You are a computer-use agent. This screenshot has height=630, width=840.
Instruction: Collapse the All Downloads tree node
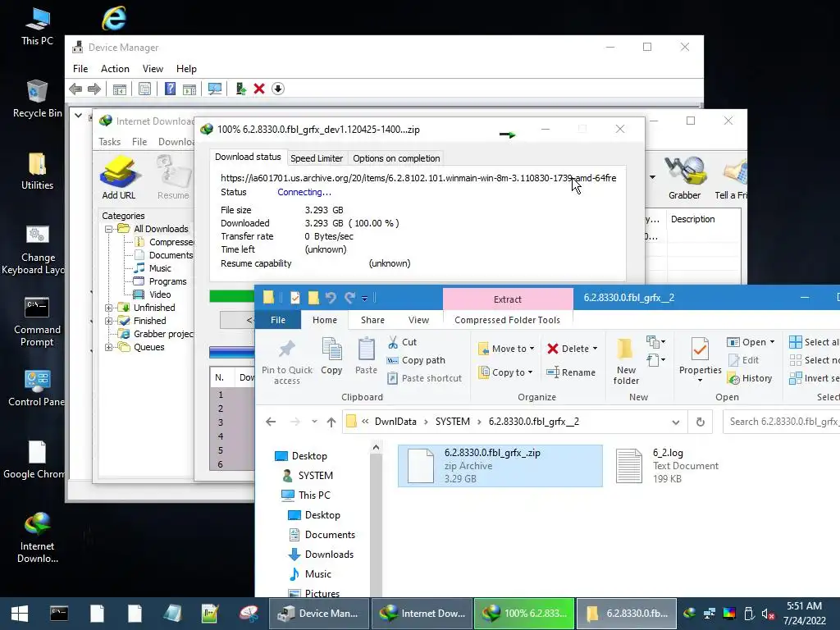[x=109, y=230]
